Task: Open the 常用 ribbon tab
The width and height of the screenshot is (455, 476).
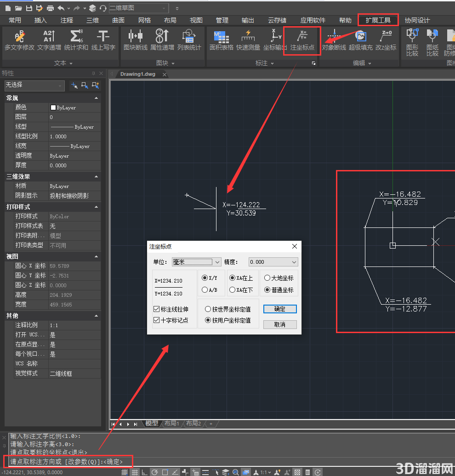Action: pos(15,20)
